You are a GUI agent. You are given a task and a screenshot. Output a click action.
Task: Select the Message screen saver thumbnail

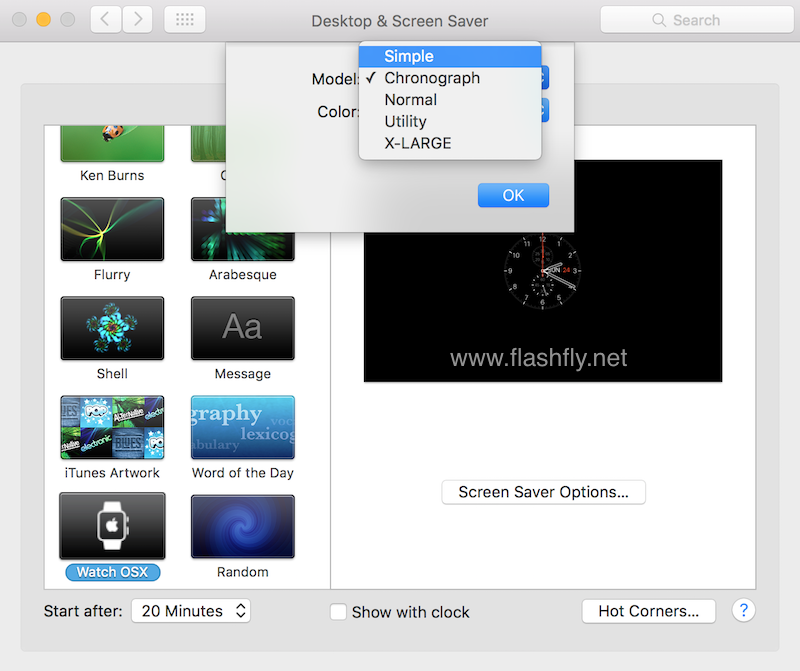(x=243, y=328)
